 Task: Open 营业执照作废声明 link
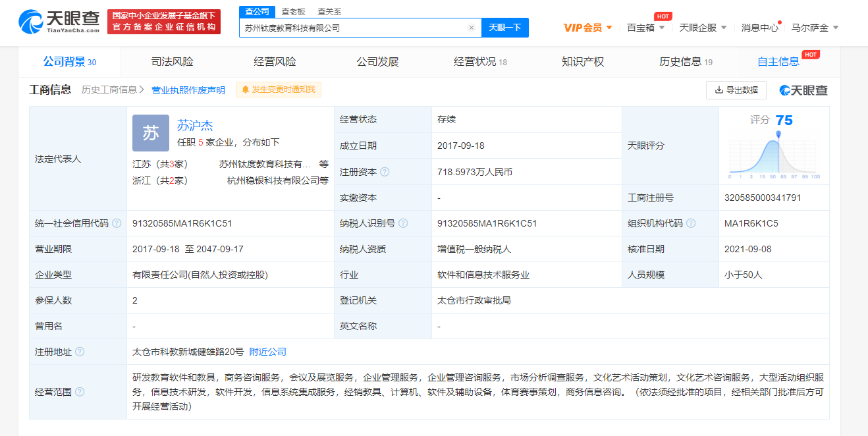(x=188, y=90)
